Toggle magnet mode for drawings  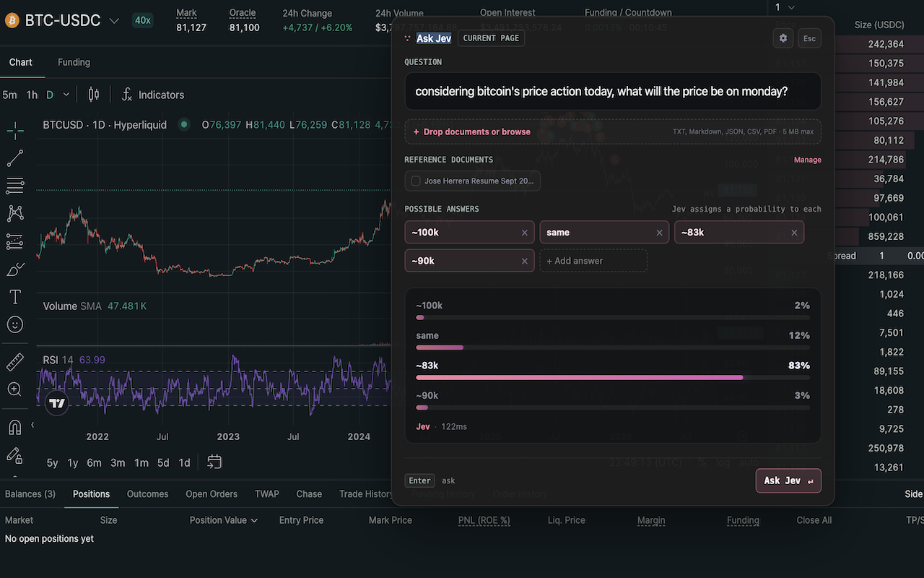(15, 427)
